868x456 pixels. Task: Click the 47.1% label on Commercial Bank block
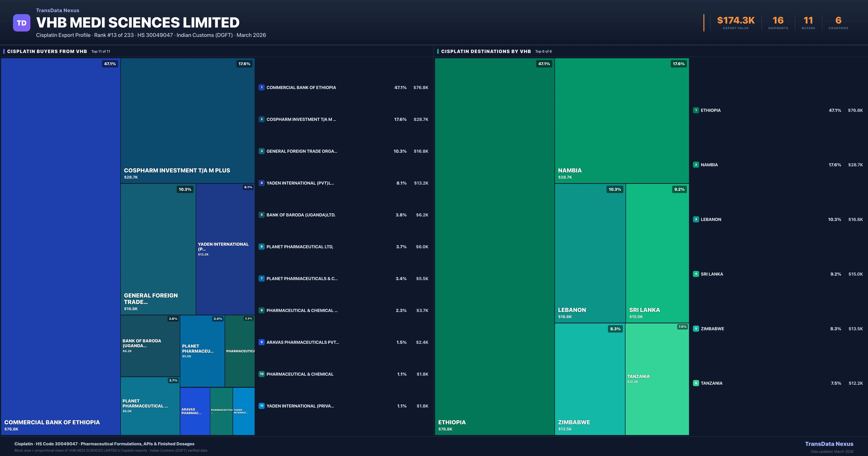coord(110,64)
